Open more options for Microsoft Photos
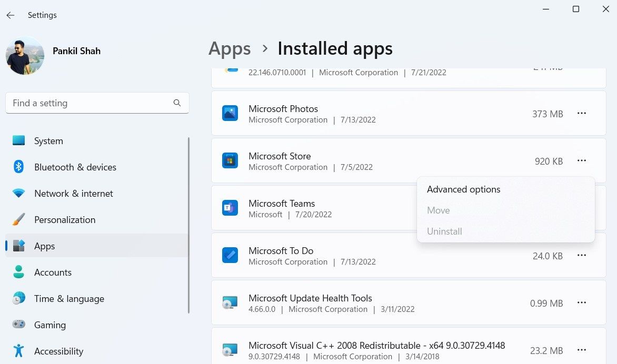Screen dimensions: 617x364 pos(582,113)
